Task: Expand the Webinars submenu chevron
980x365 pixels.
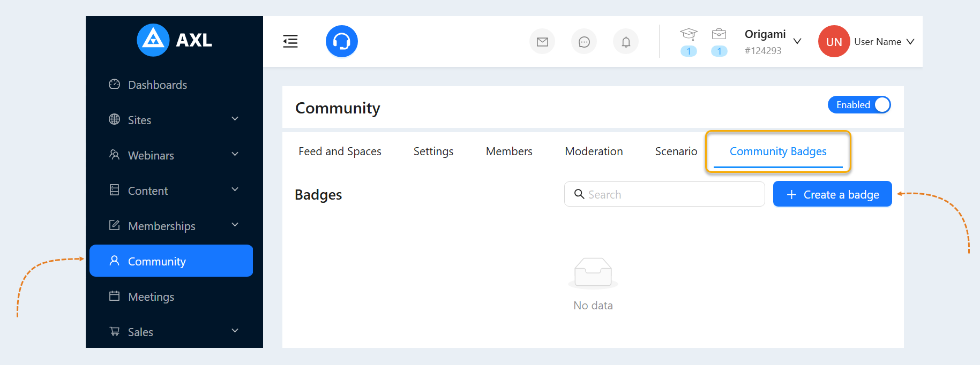Action: click(235, 154)
